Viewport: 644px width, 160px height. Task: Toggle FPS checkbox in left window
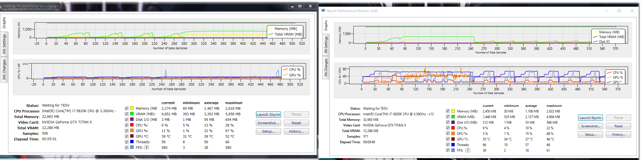pyautogui.click(x=127, y=147)
